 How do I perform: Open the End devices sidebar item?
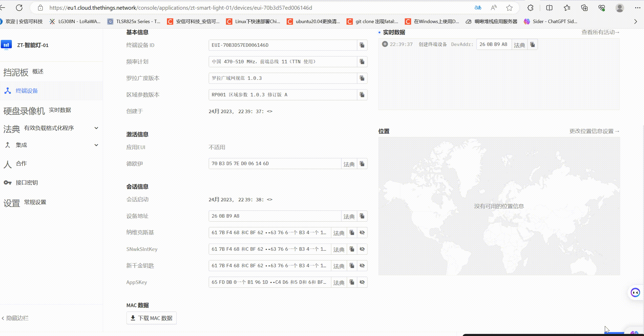coord(27,91)
